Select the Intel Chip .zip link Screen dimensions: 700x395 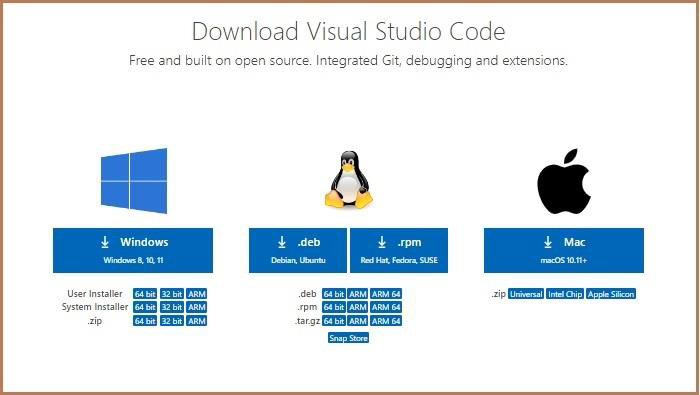pos(565,294)
